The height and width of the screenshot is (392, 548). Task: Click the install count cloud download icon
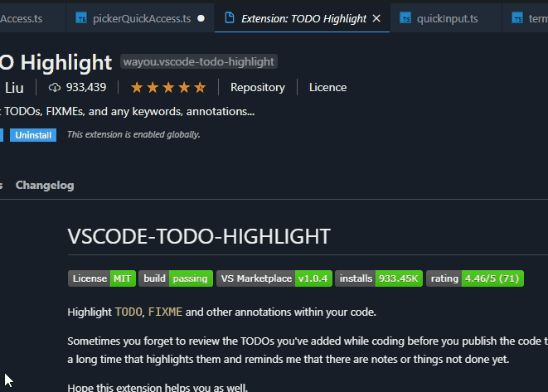55,87
